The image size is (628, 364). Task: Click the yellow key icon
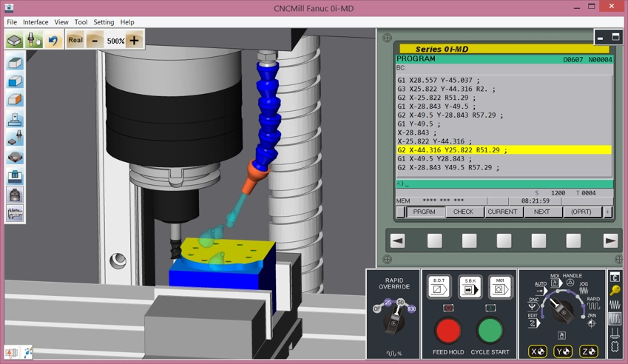(x=615, y=291)
